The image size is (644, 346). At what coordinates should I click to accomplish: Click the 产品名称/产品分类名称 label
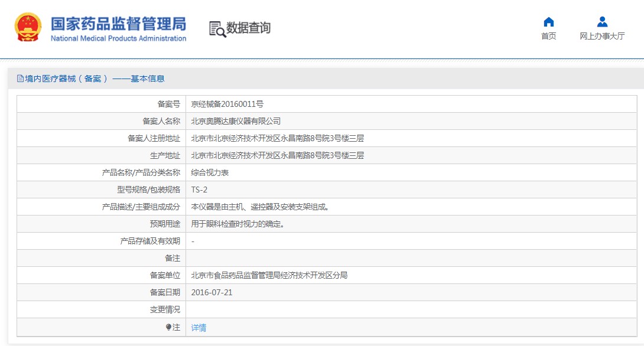point(141,173)
